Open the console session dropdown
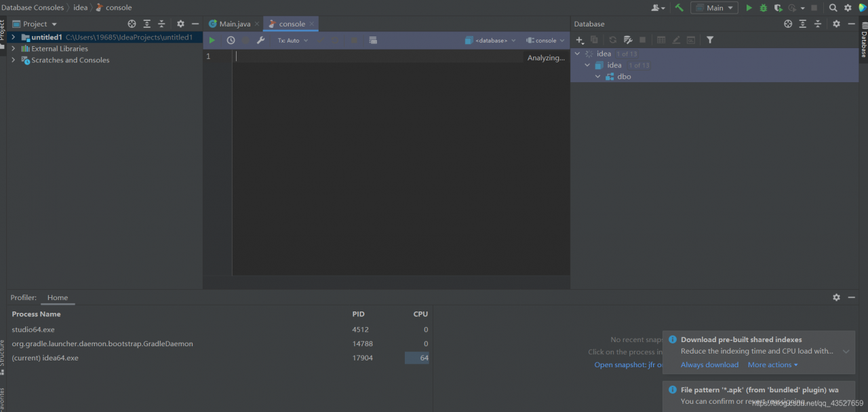This screenshot has width=868, height=412. [x=545, y=41]
